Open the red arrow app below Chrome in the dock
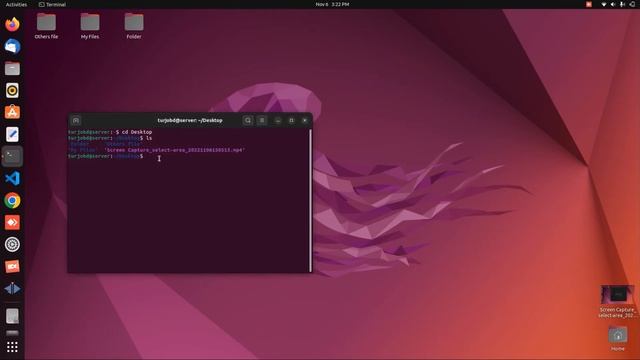The width and height of the screenshot is (640, 360). tap(12, 222)
